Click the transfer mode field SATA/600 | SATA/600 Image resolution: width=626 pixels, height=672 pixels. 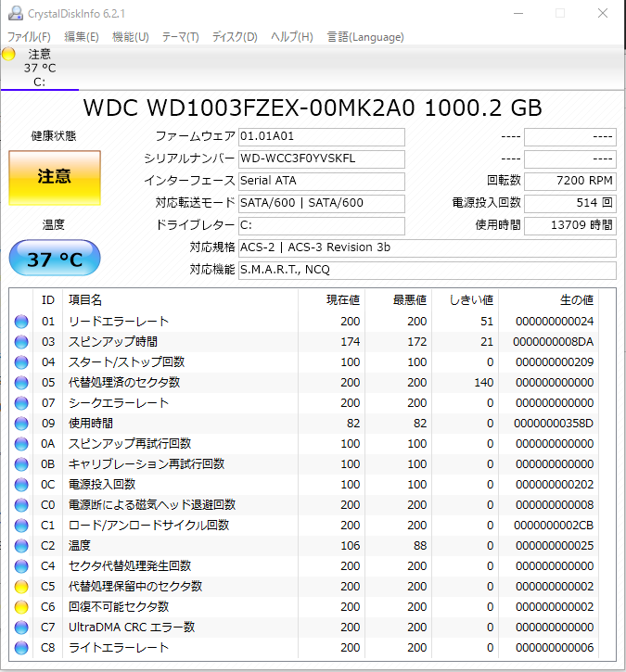pos(322,204)
